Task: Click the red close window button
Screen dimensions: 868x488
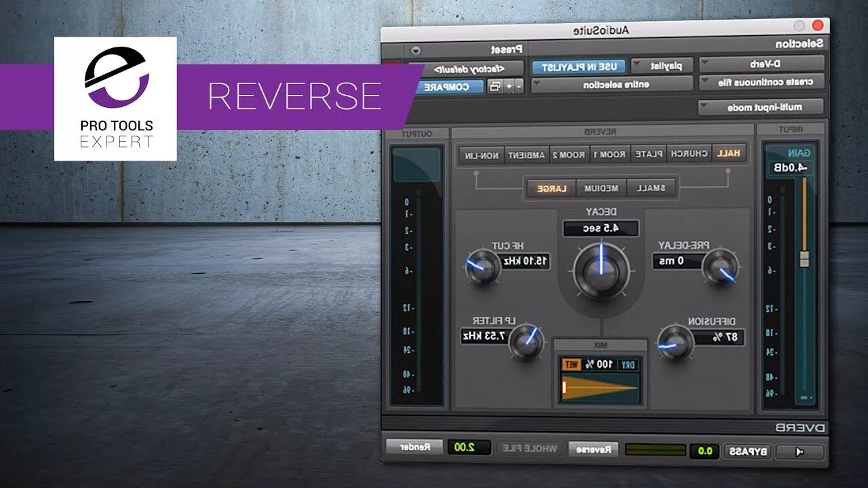Action: (817, 26)
